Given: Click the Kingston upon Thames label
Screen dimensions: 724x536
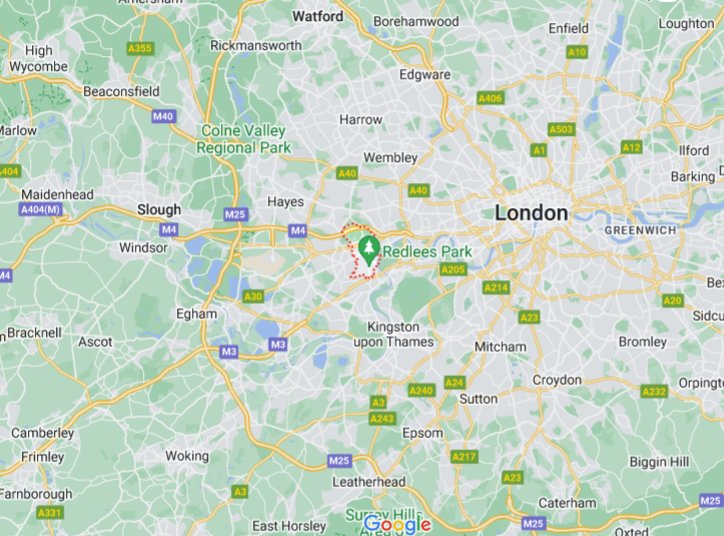Looking at the screenshot, I should tap(394, 334).
